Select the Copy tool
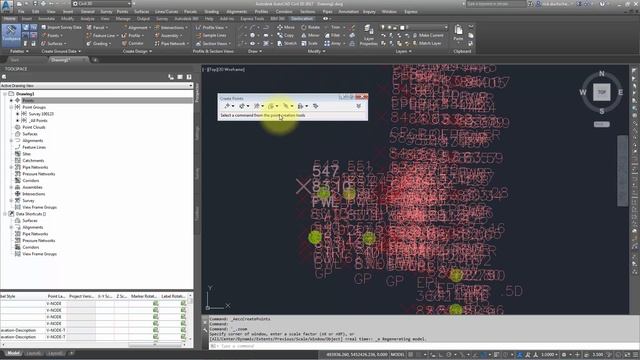 (286, 36)
